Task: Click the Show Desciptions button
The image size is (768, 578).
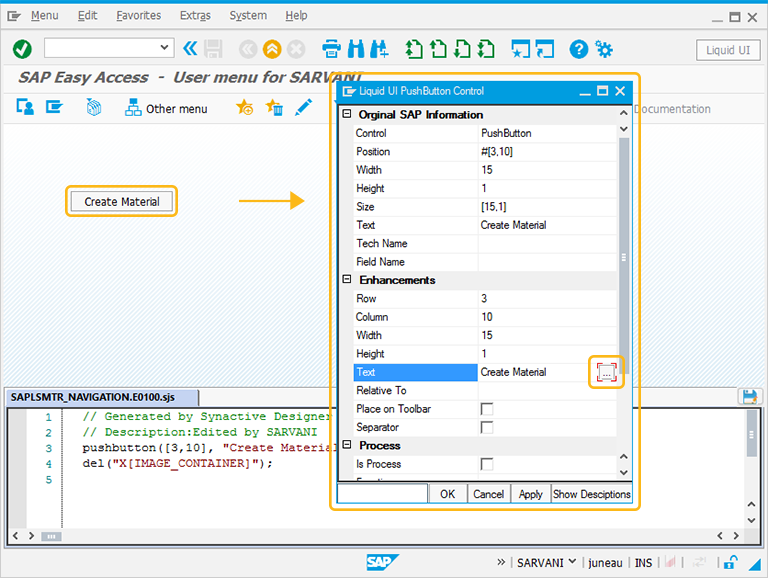Action: [x=592, y=494]
